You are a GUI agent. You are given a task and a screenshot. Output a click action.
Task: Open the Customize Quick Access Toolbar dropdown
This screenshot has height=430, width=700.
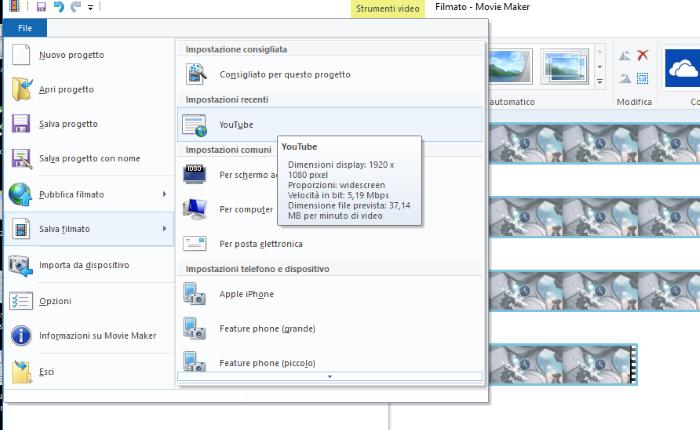pyautogui.click(x=91, y=8)
